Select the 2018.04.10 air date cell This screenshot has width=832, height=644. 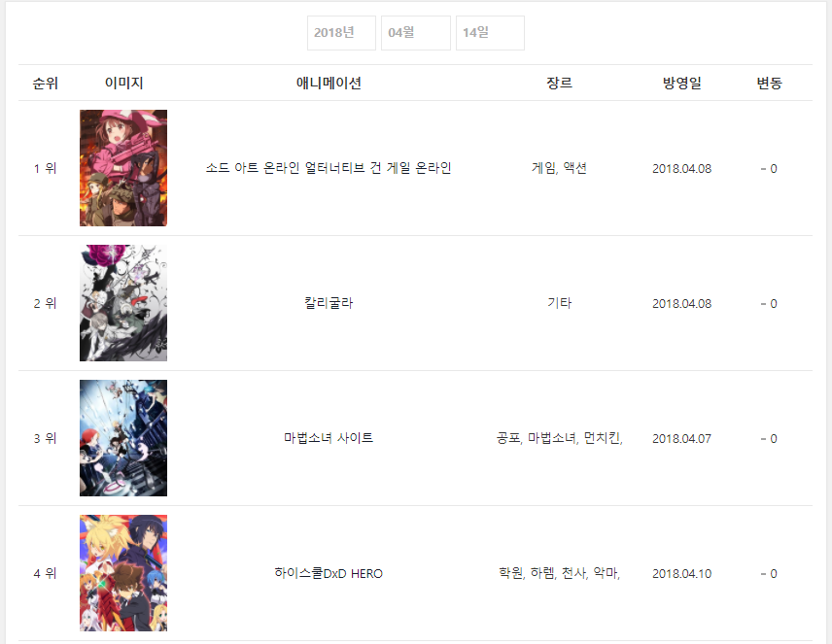(x=682, y=573)
